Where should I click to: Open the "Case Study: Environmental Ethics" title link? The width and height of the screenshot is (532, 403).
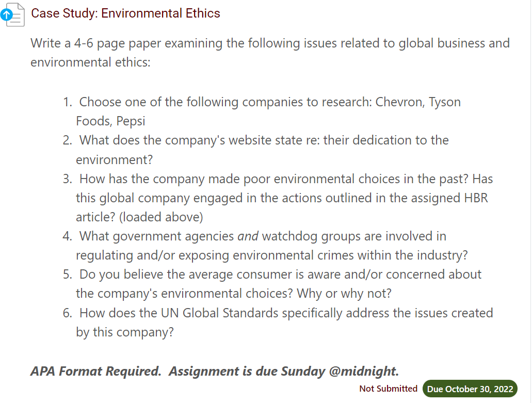125,13
